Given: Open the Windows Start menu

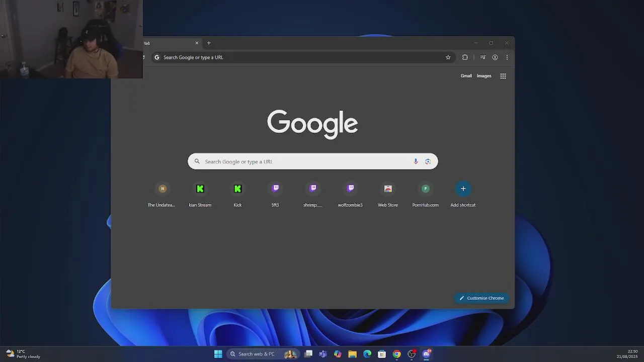Looking at the screenshot, I should click(218, 354).
